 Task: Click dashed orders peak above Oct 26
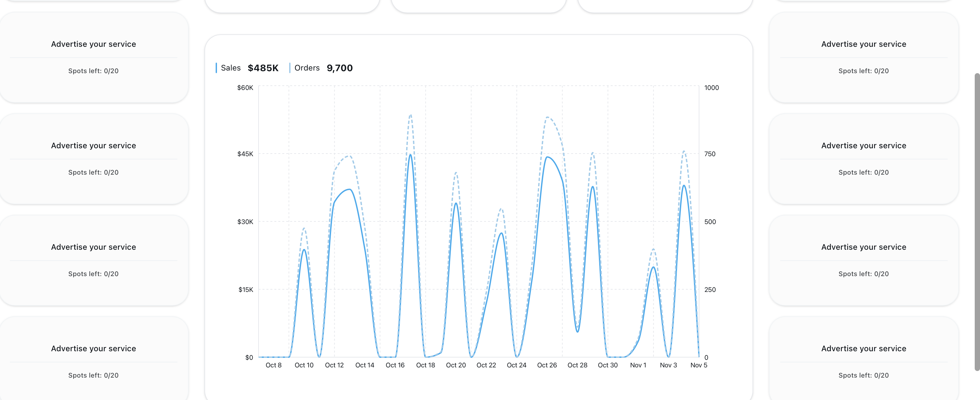point(547,117)
